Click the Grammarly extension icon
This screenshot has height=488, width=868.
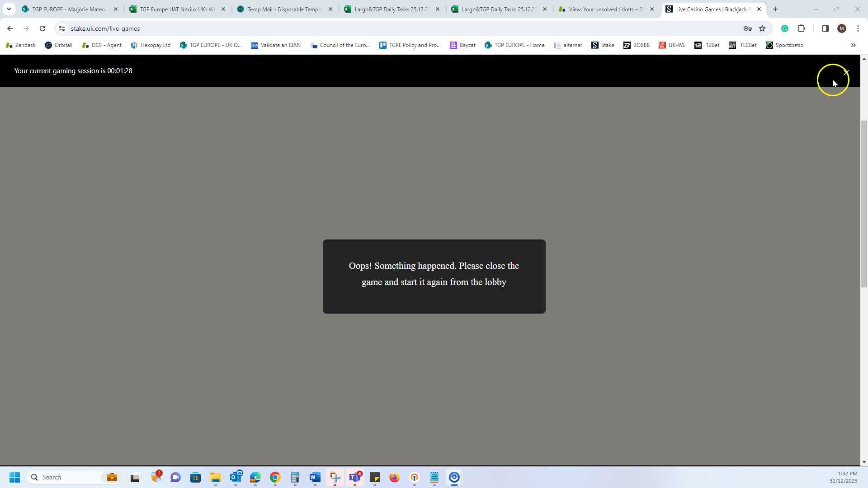pyautogui.click(x=785, y=28)
